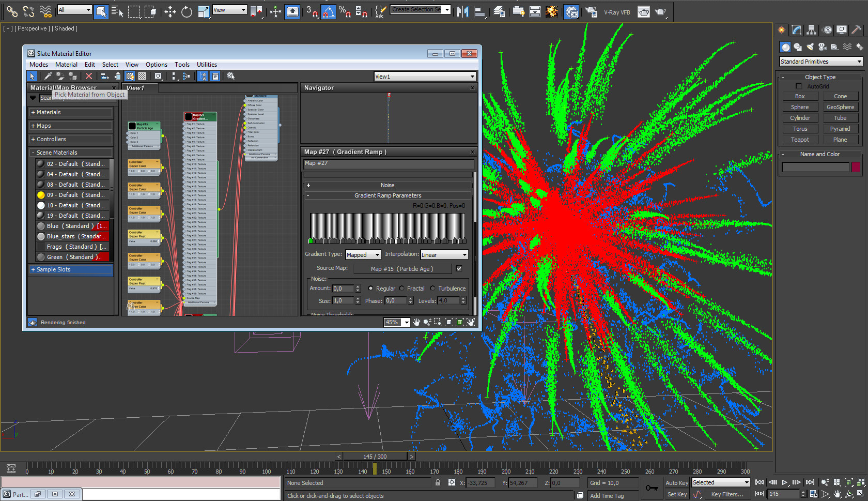Click the red Delete Selected icon in Material Editor
The height and width of the screenshot is (501, 868).
tap(89, 76)
